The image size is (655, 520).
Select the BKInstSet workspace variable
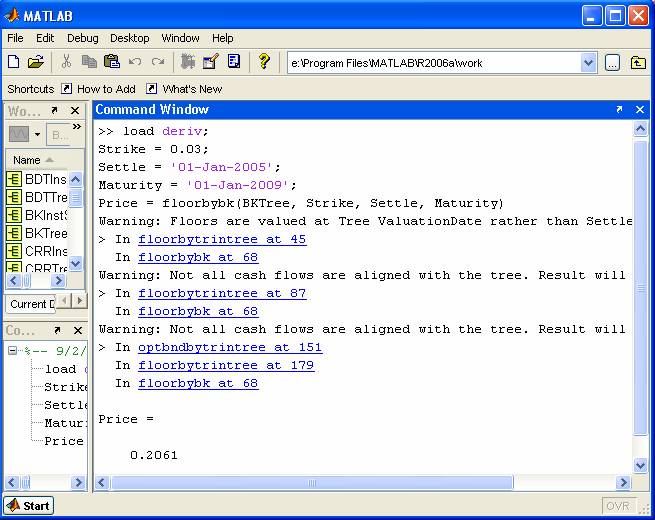pyautogui.click(x=46, y=215)
